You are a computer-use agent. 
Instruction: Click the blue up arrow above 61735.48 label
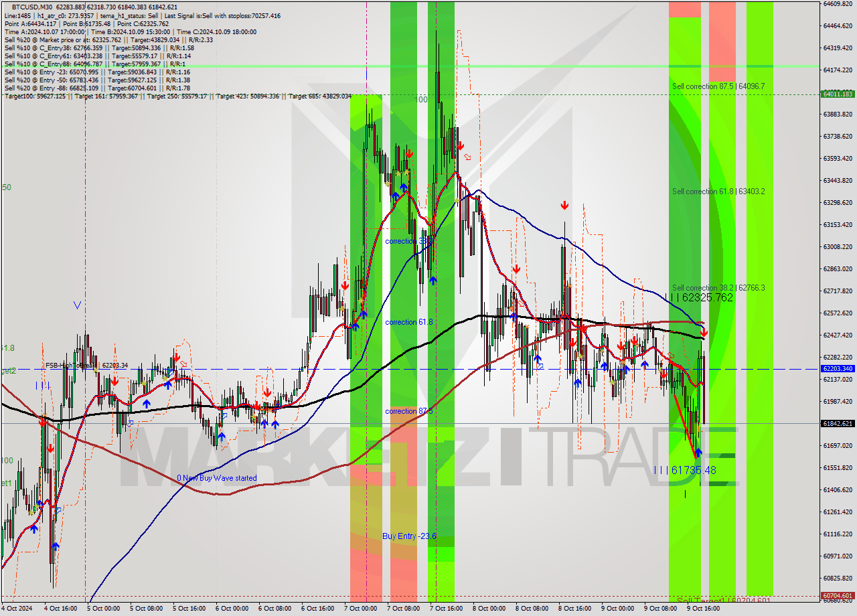pos(698,453)
